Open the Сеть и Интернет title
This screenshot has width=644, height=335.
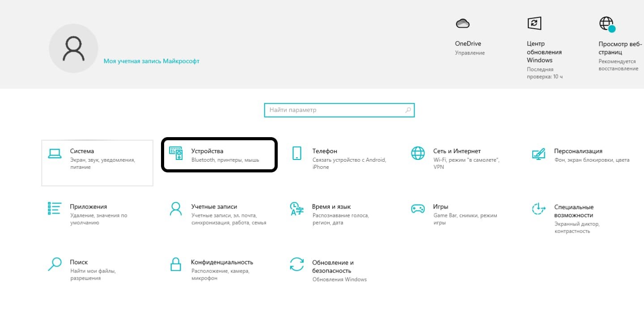point(457,151)
